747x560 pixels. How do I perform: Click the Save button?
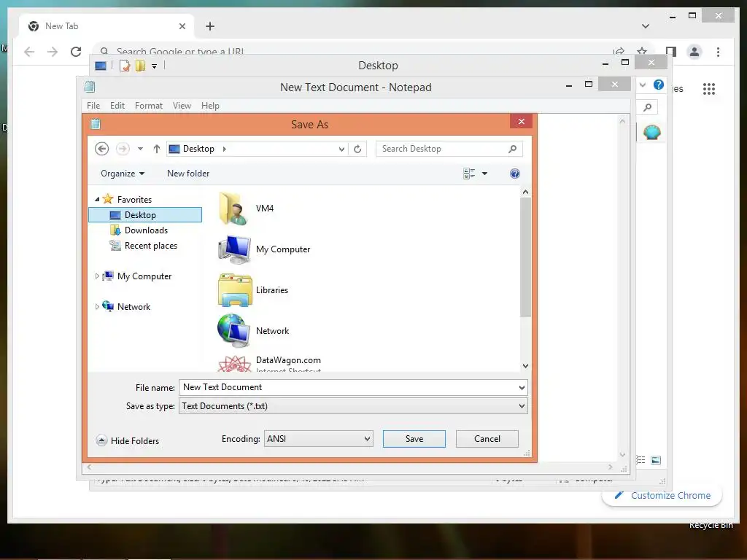click(x=414, y=438)
